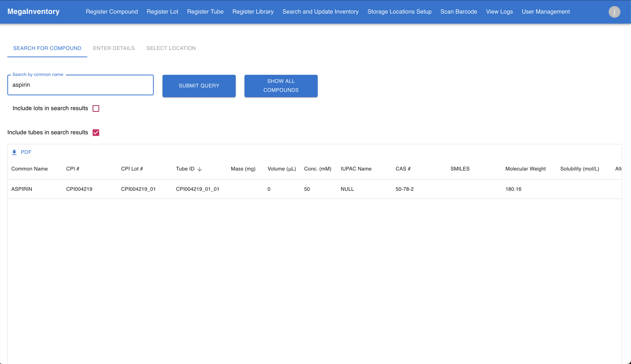The width and height of the screenshot is (631, 364).
Task: Sort by Conc. (mM) column header
Action: [318, 169]
